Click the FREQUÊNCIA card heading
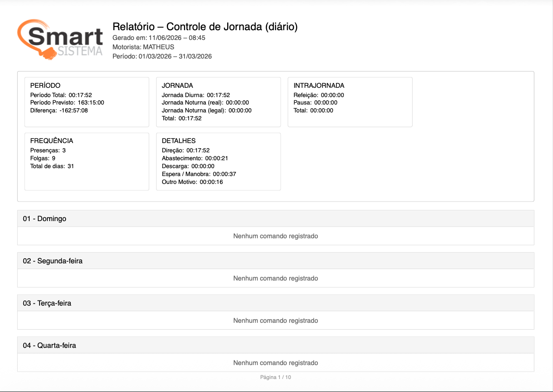Viewport: 553px width, 392px height. [52, 141]
